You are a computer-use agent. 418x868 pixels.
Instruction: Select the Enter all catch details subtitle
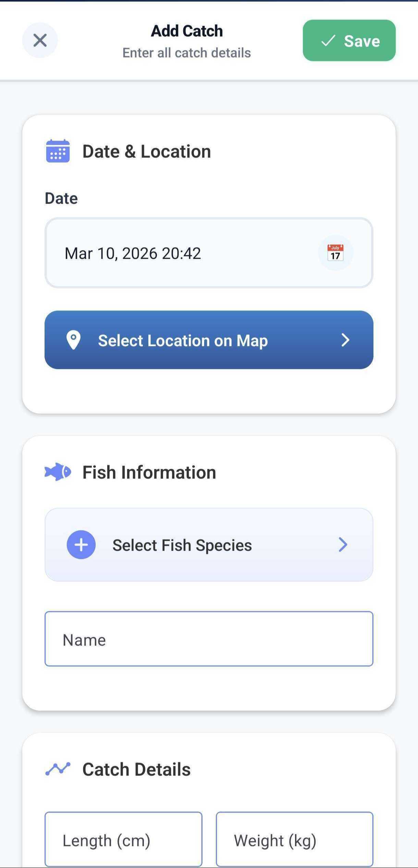pyautogui.click(x=186, y=53)
